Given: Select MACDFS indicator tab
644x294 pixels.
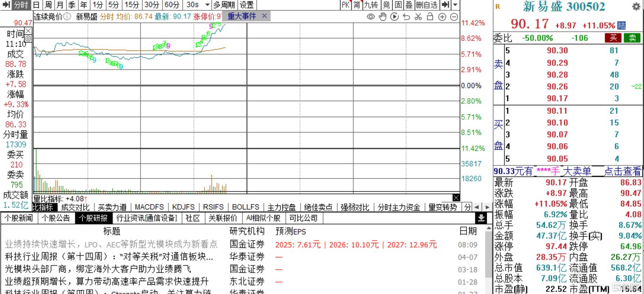Looking at the screenshot, I should 149,207.
